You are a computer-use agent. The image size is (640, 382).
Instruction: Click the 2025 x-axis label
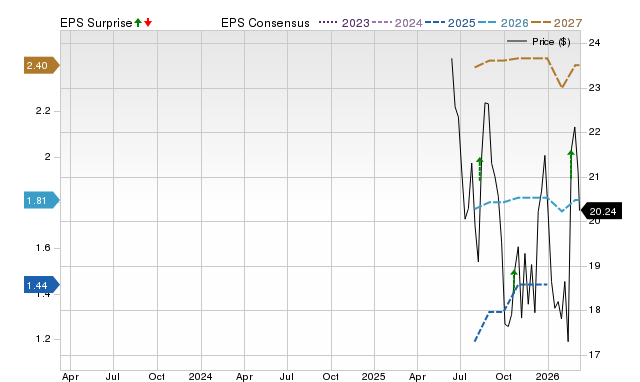[x=373, y=376]
